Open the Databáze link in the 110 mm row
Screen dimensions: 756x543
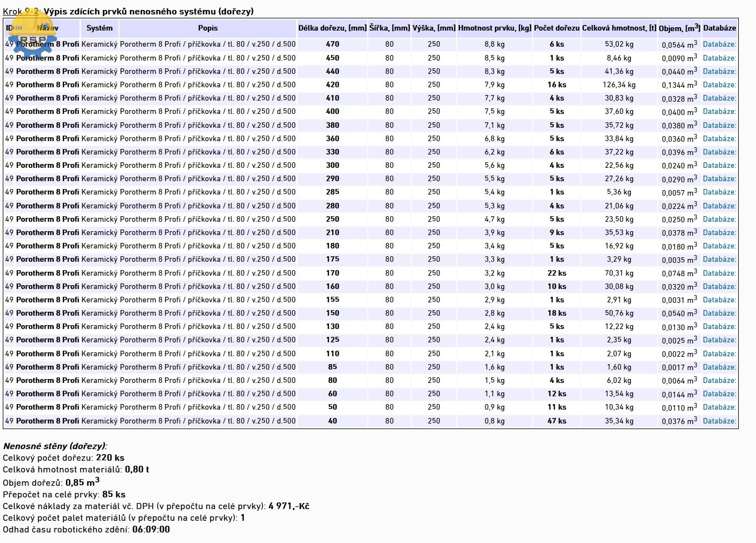[x=719, y=353]
